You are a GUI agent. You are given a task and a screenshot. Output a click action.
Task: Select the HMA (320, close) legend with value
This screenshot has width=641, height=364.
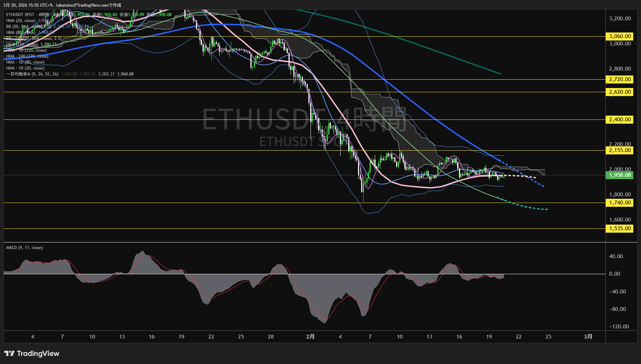[x=31, y=44]
